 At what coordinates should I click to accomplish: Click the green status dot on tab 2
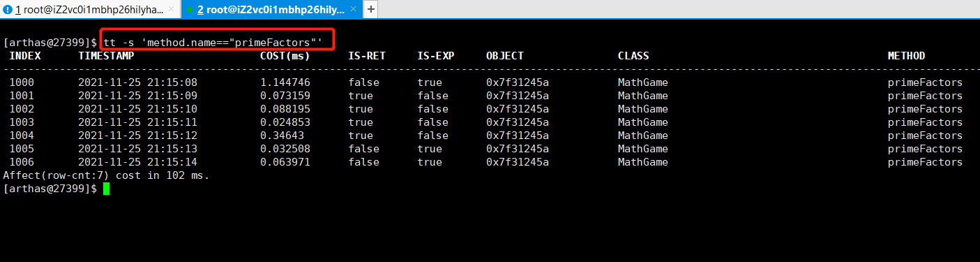click(x=189, y=10)
